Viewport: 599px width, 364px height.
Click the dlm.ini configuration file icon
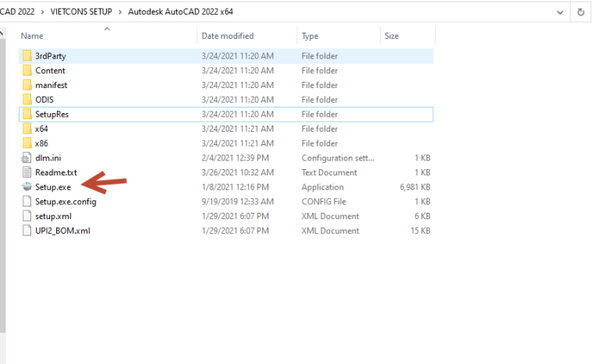(x=27, y=158)
